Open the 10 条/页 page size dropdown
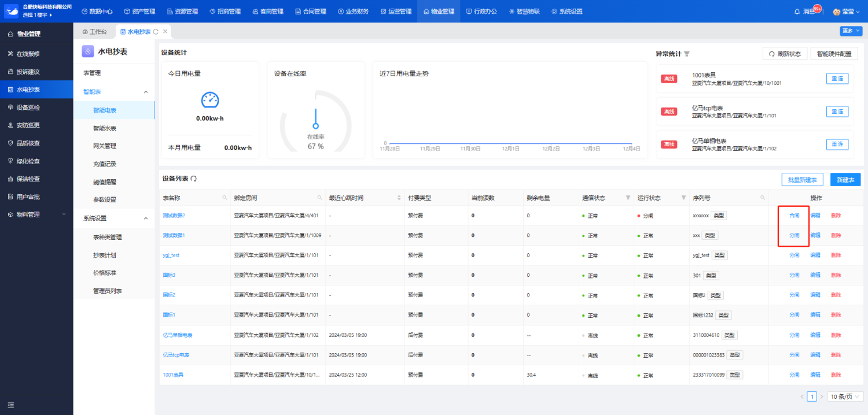 (x=845, y=397)
